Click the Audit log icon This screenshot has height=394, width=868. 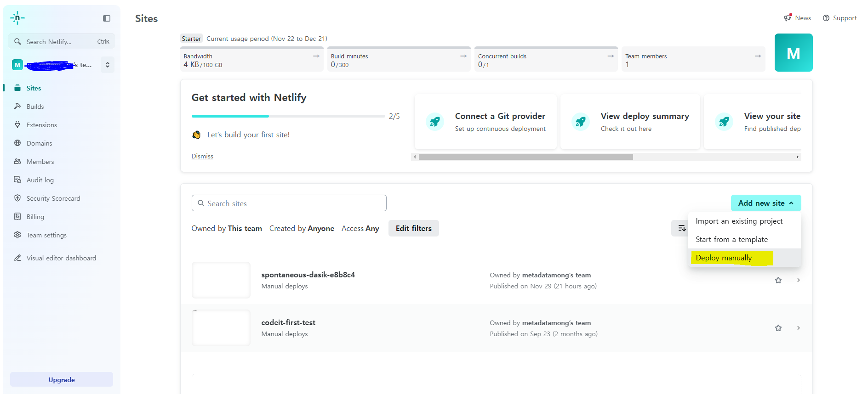pyautogui.click(x=17, y=180)
